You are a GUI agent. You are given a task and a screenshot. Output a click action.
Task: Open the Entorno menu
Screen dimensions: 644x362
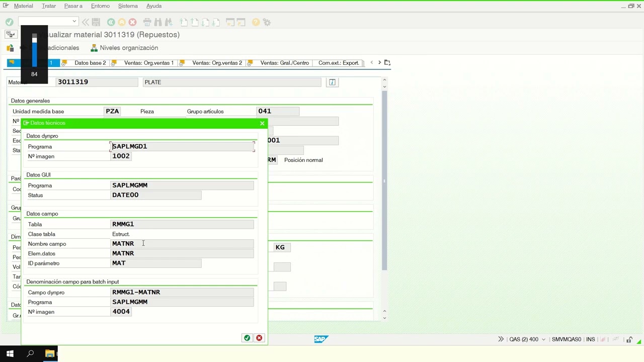100,6
